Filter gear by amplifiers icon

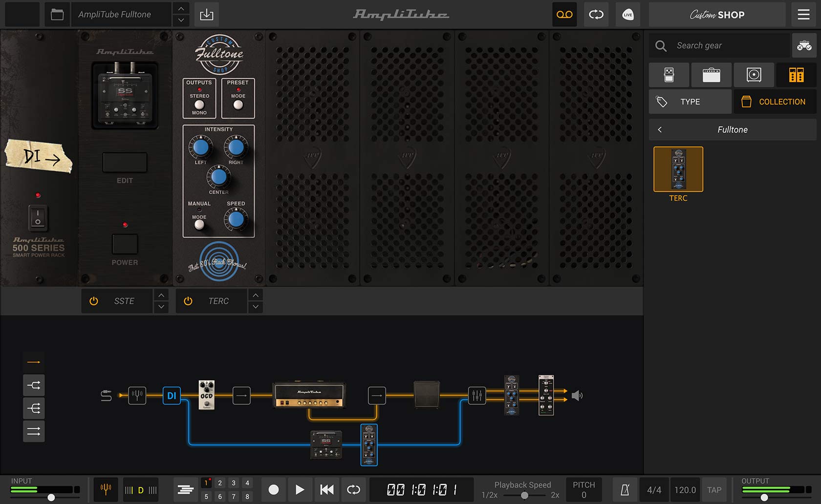[x=711, y=75]
